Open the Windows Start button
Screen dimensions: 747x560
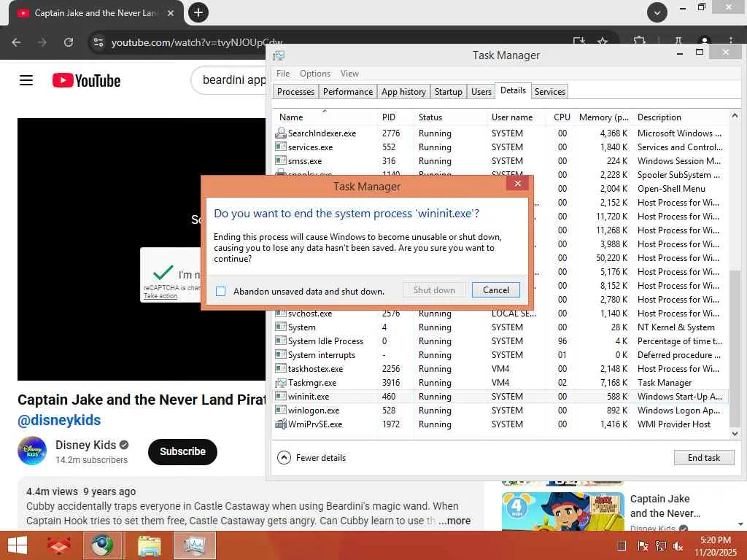pos(18,545)
